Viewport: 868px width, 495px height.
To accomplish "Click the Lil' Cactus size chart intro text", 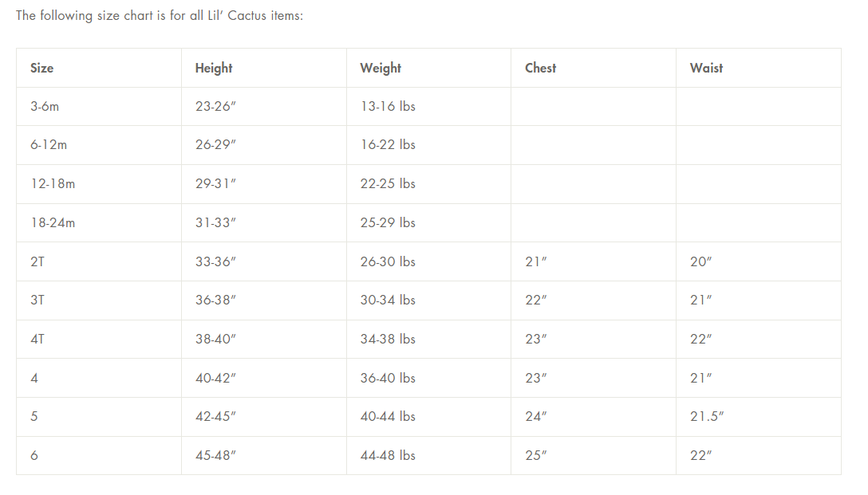I will (x=160, y=15).
